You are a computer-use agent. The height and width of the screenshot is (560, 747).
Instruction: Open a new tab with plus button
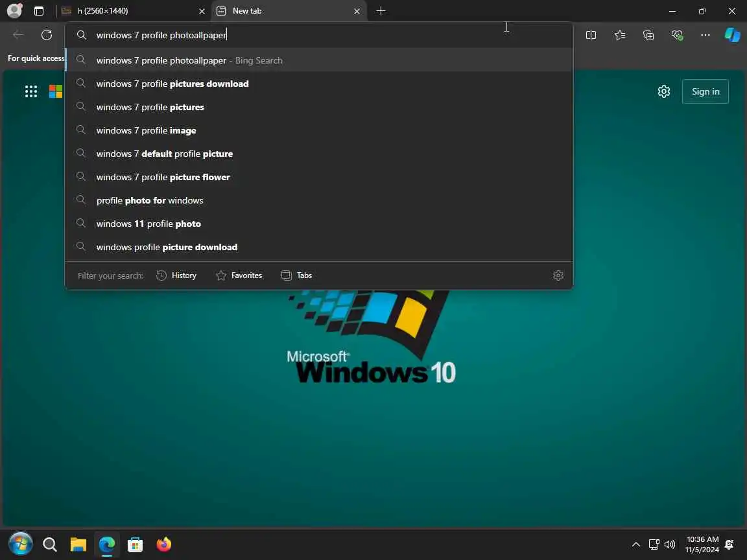pos(381,11)
